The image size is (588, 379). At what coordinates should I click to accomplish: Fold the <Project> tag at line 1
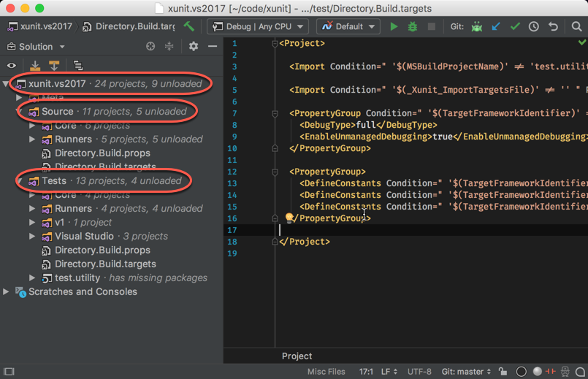point(275,44)
